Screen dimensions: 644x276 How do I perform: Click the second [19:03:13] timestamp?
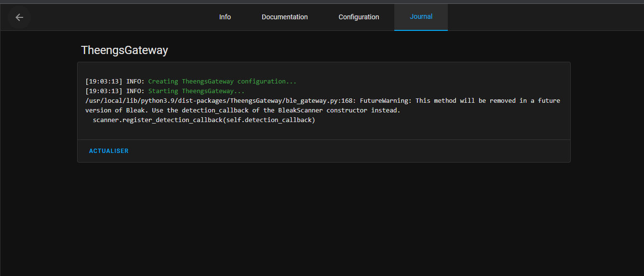(x=104, y=91)
